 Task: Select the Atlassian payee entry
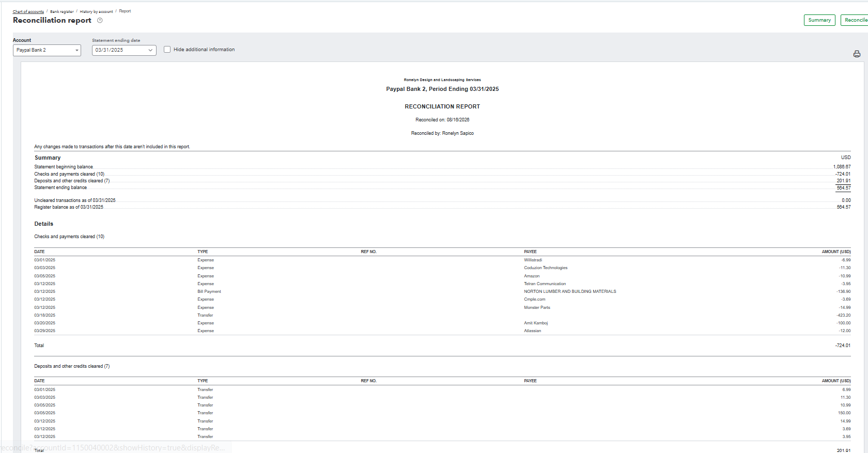coord(533,331)
